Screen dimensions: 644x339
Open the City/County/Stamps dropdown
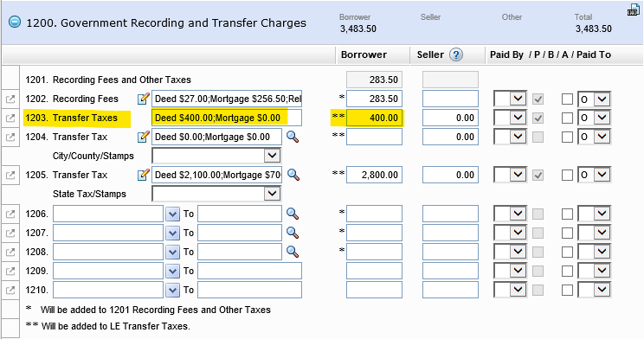pos(216,156)
